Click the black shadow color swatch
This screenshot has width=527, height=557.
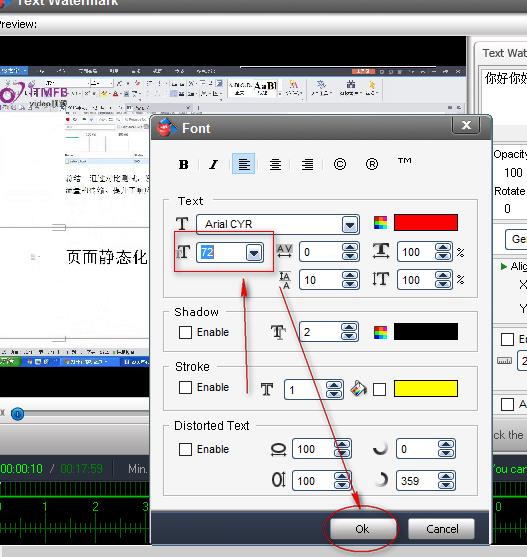426,332
